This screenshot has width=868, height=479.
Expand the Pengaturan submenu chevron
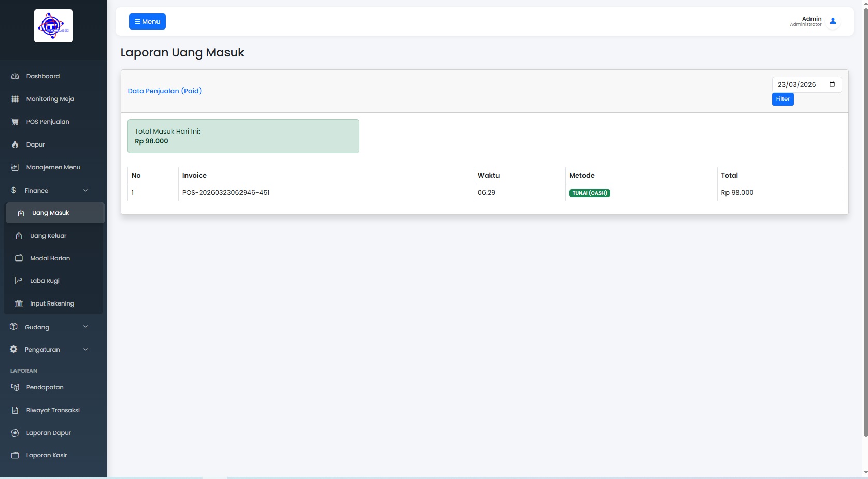(86, 350)
